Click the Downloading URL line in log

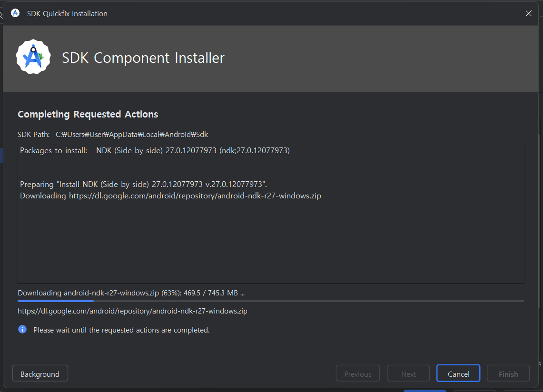tap(170, 196)
